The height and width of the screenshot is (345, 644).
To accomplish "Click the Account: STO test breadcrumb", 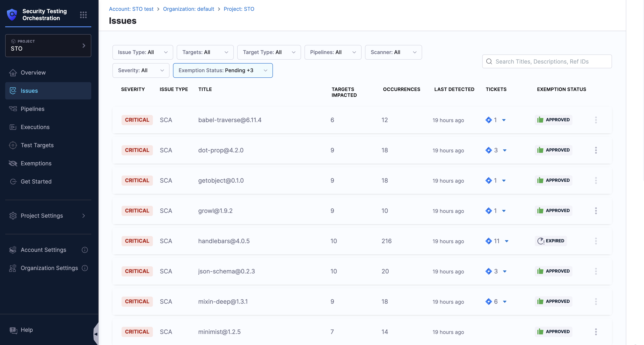I will coord(131,9).
